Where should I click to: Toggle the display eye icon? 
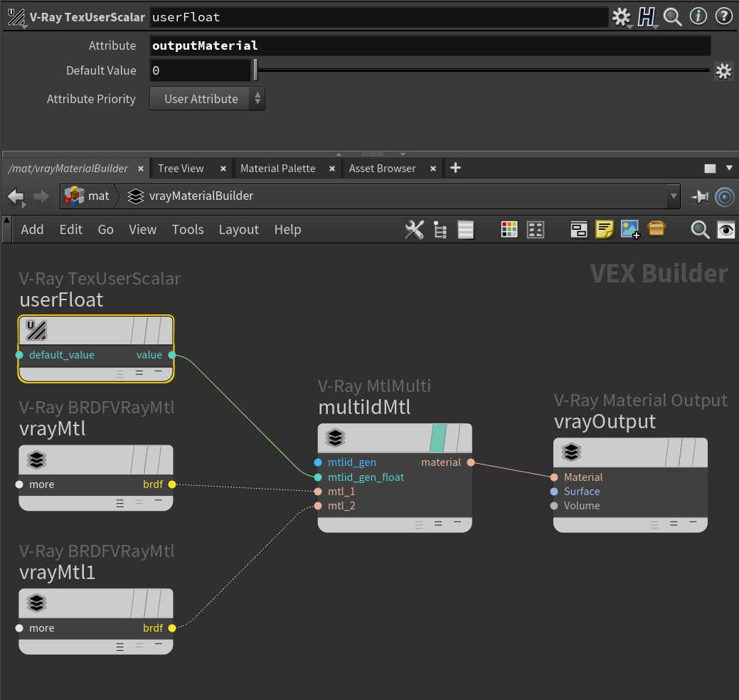tap(725, 230)
